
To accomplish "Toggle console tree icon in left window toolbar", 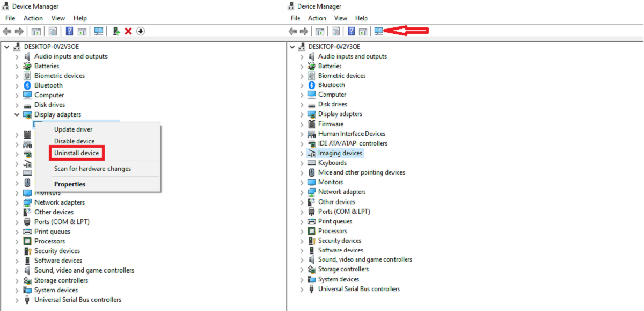I will [36, 31].
